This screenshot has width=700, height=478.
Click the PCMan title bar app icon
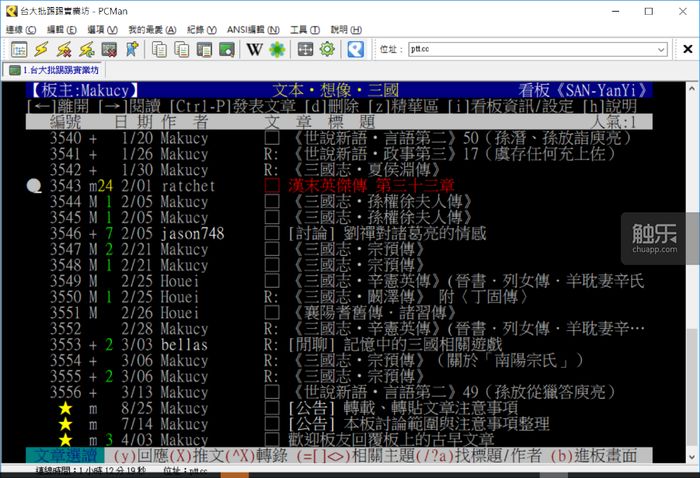tap(11, 11)
